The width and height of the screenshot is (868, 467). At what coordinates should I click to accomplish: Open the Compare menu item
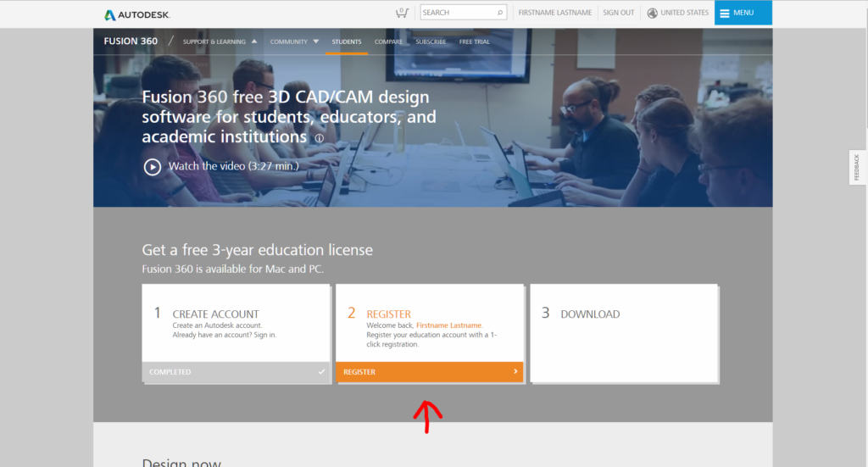pyautogui.click(x=388, y=42)
